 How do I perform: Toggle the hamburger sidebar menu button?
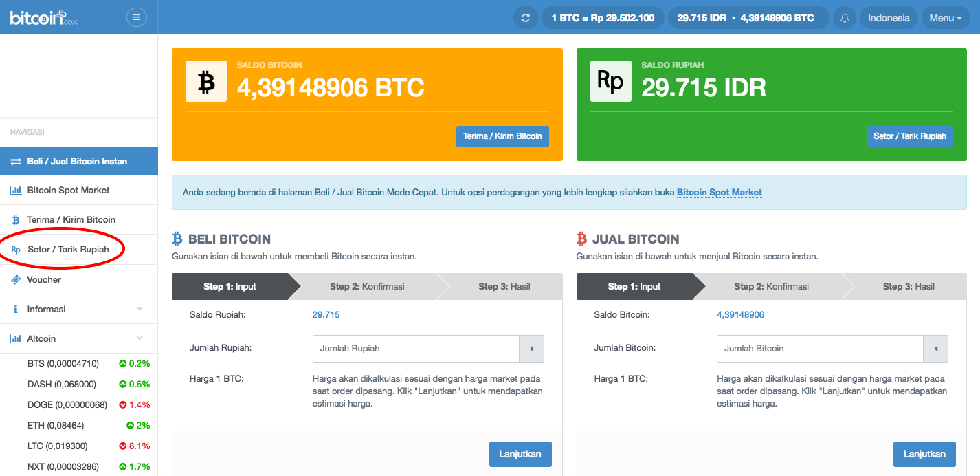(137, 17)
